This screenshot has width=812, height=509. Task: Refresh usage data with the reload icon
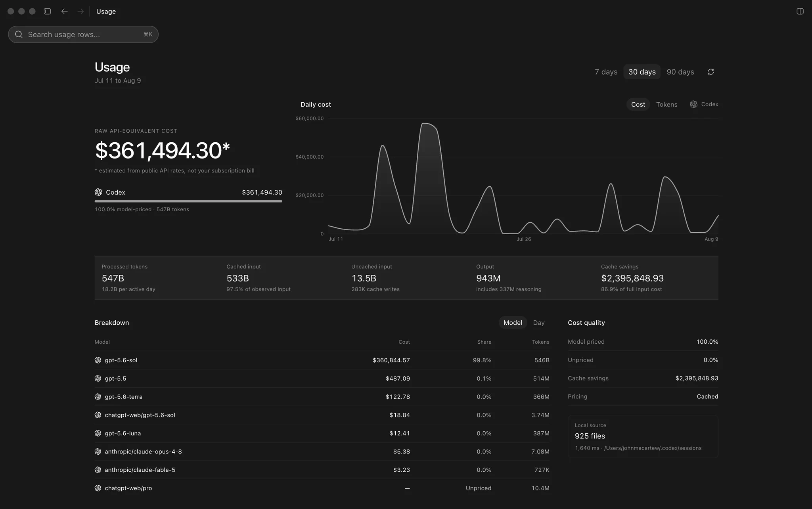pos(711,72)
